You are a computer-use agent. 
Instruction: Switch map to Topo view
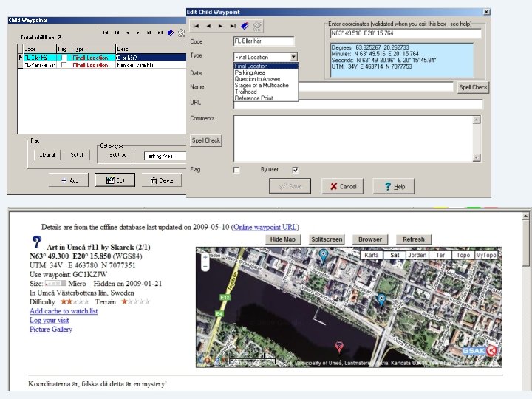tap(463, 255)
